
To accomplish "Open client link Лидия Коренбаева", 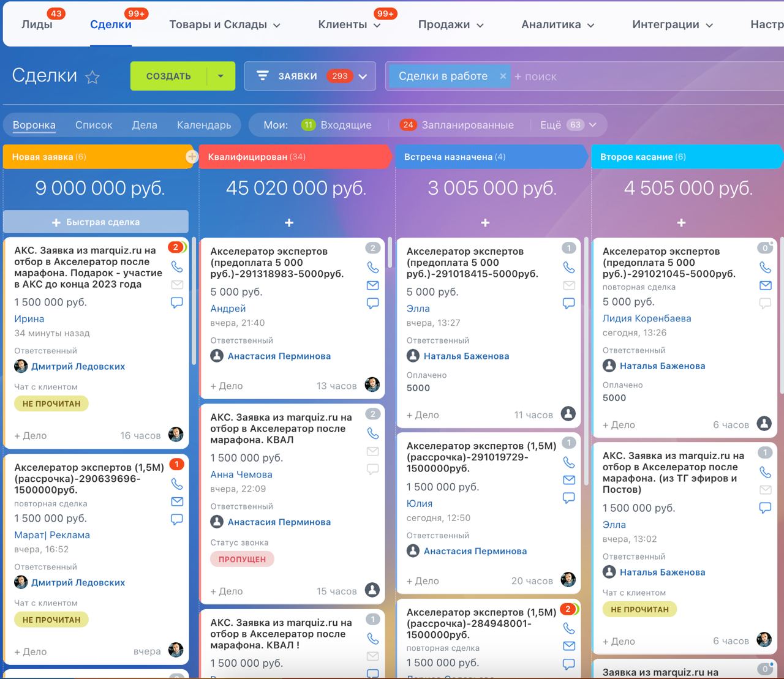I will tap(647, 318).
